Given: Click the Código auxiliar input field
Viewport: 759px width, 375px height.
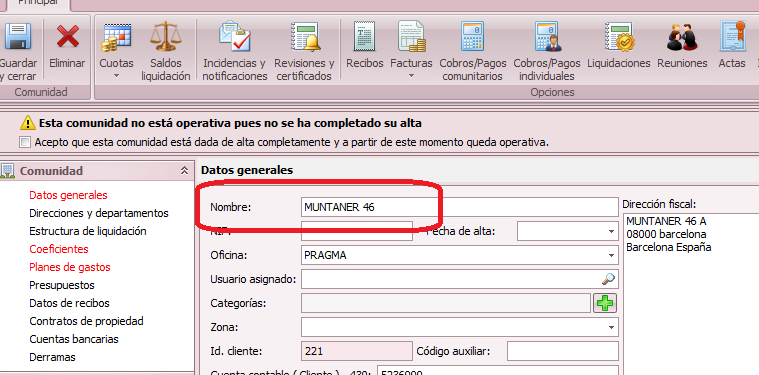Looking at the screenshot, I should click(x=562, y=351).
